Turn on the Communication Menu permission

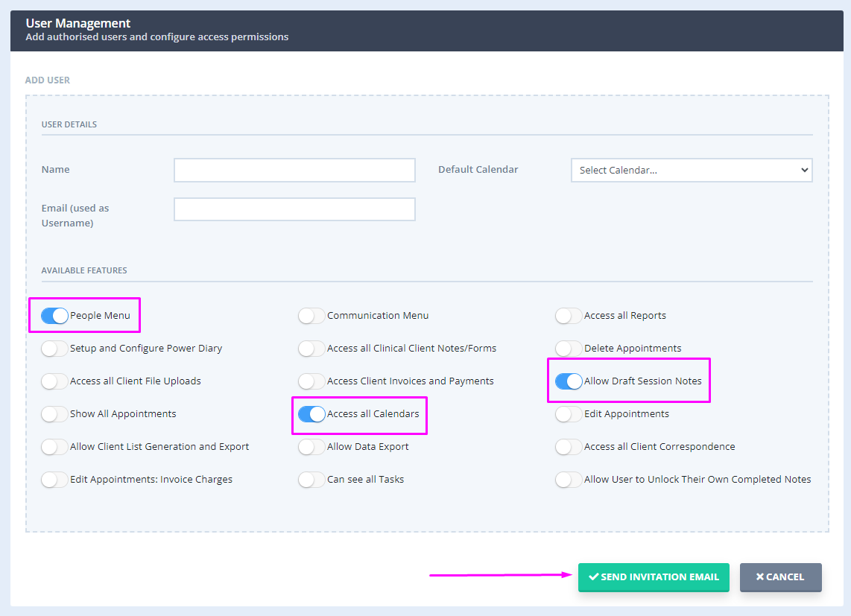(311, 315)
